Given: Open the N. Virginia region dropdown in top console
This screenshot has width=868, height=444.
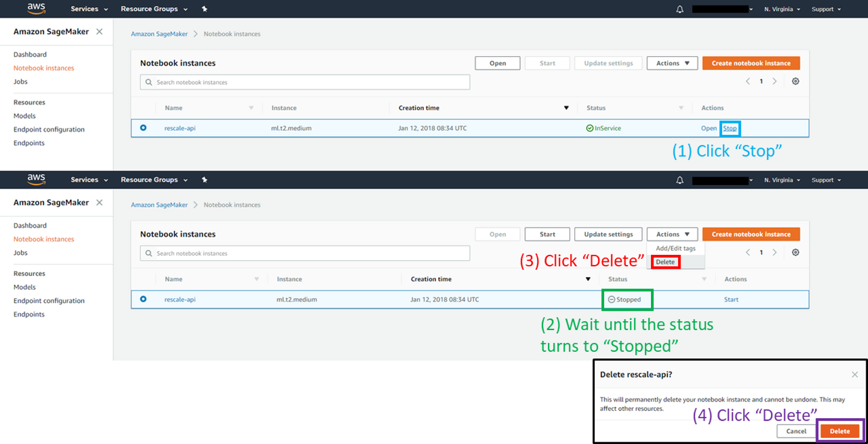Looking at the screenshot, I should 782,10.
